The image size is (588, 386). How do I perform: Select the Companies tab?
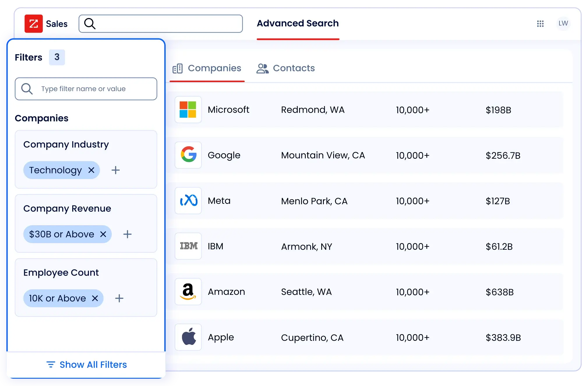click(x=207, y=68)
